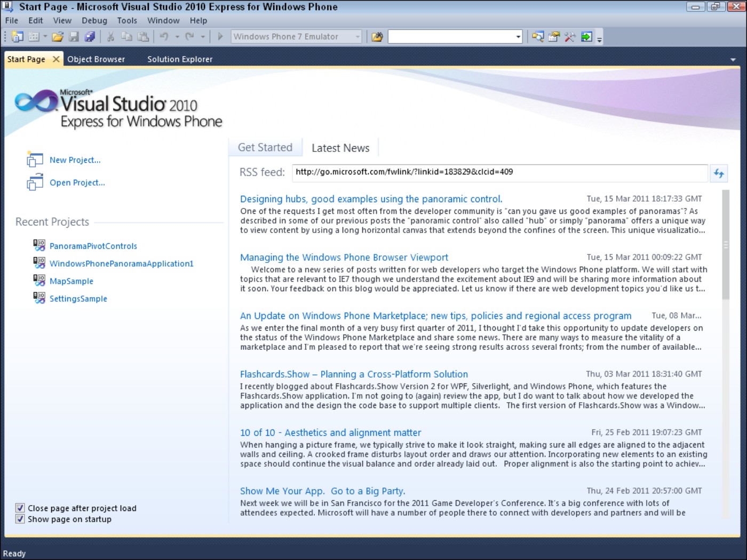Toggle Show page on startup checkbox

[x=20, y=519]
